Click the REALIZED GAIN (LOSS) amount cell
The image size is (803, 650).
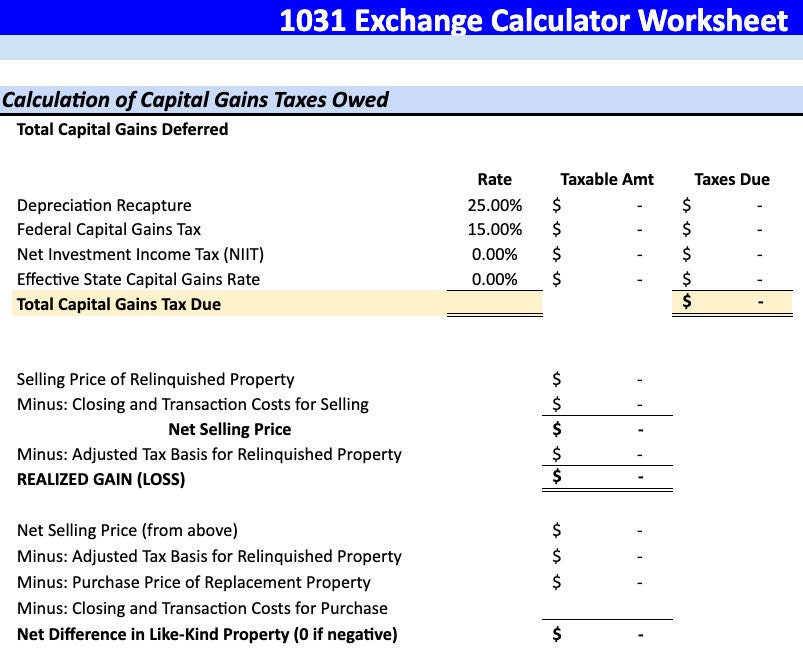[x=607, y=478]
